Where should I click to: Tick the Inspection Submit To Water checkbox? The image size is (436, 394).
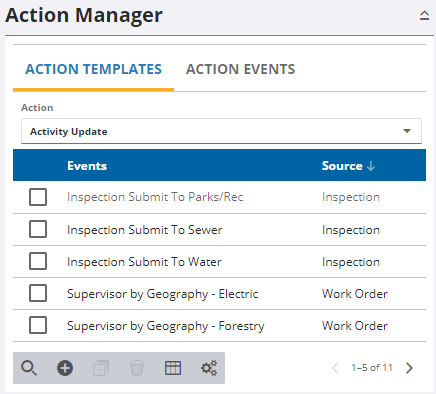point(38,261)
